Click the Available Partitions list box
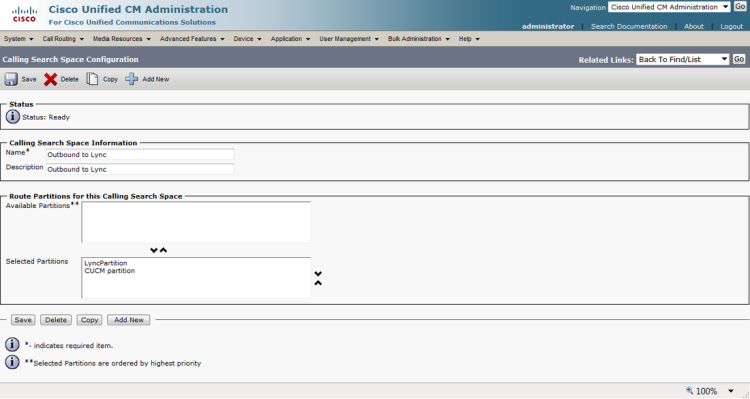750x399 pixels. point(196,222)
